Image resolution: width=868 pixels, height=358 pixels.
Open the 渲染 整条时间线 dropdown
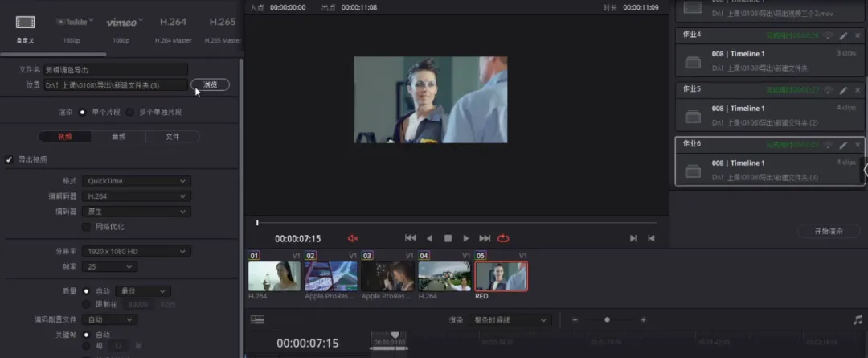click(510, 320)
